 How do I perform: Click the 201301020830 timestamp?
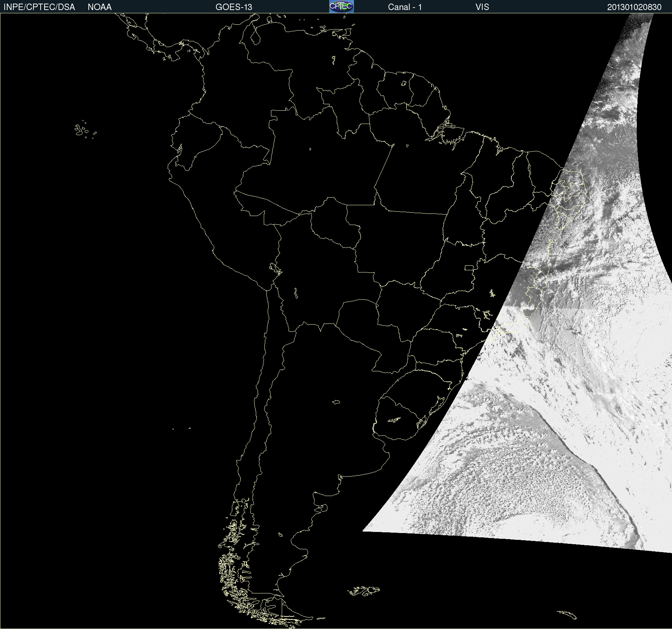click(634, 7)
